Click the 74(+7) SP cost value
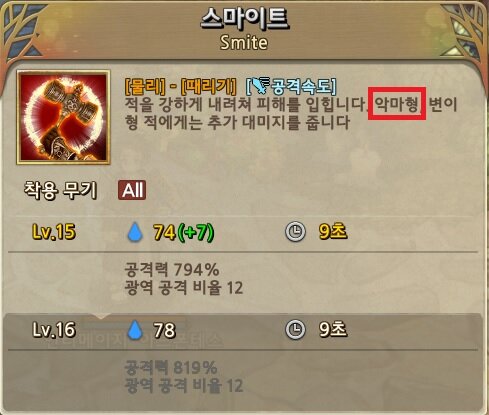 [184, 232]
